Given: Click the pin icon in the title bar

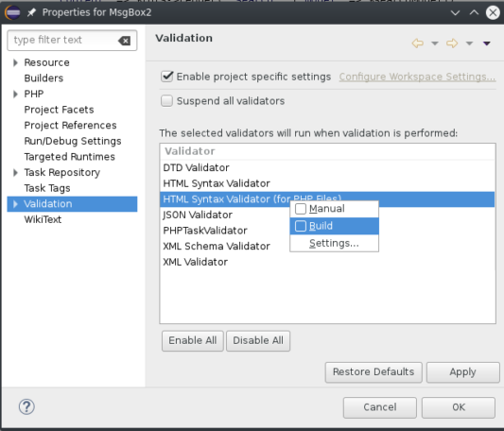Looking at the screenshot, I should point(31,13).
